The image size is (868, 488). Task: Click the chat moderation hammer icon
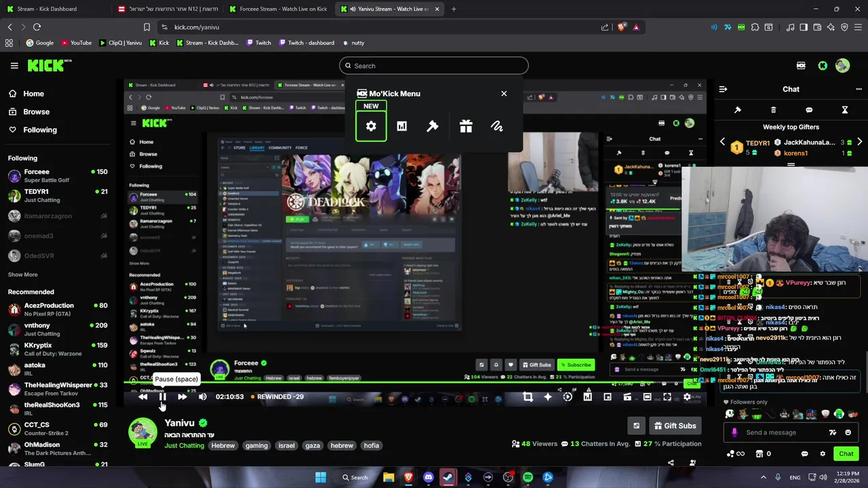click(738, 110)
